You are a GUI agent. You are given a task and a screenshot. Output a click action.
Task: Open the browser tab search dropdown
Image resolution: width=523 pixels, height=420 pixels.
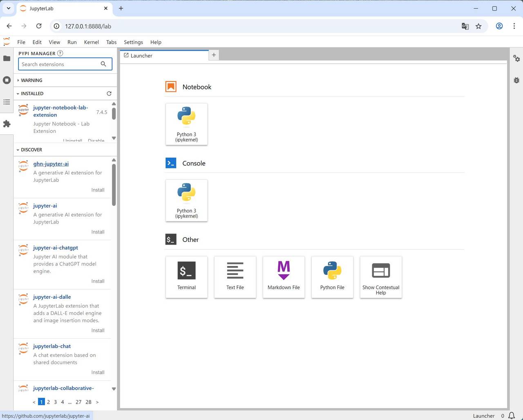(x=9, y=8)
